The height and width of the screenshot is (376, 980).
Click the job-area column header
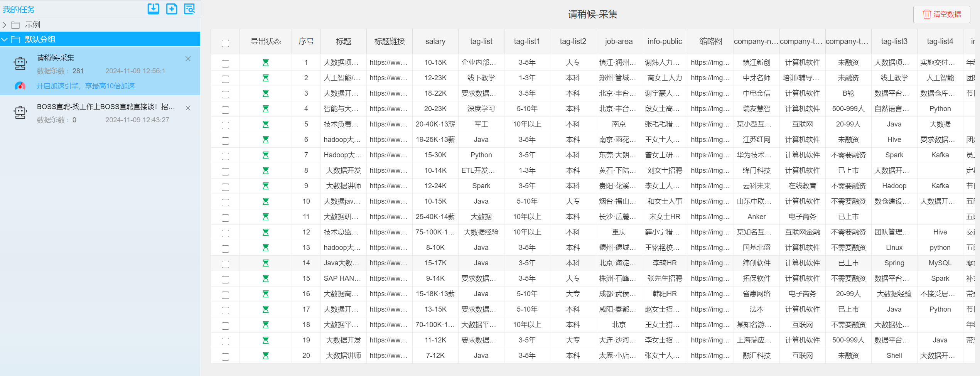point(619,41)
